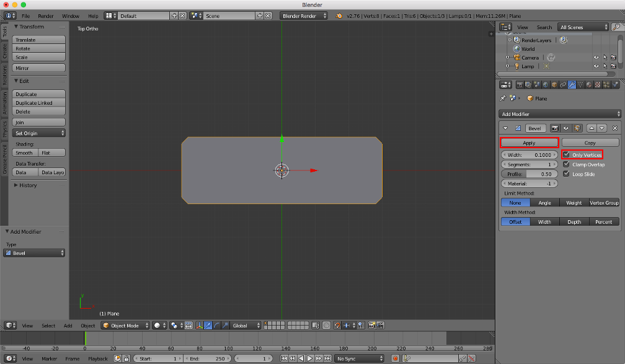Click the Duplicate Linked button
The height and width of the screenshot is (364, 625).
click(x=38, y=103)
